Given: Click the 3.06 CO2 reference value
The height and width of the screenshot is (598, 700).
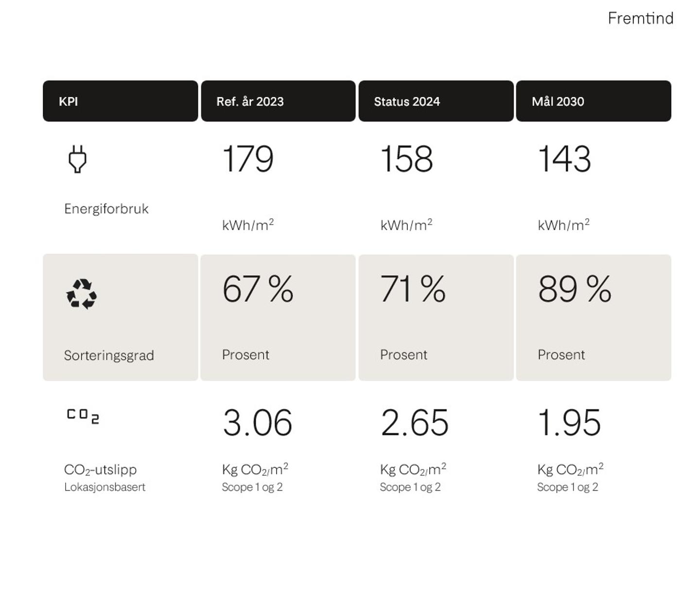Looking at the screenshot, I should click(257, 423).
